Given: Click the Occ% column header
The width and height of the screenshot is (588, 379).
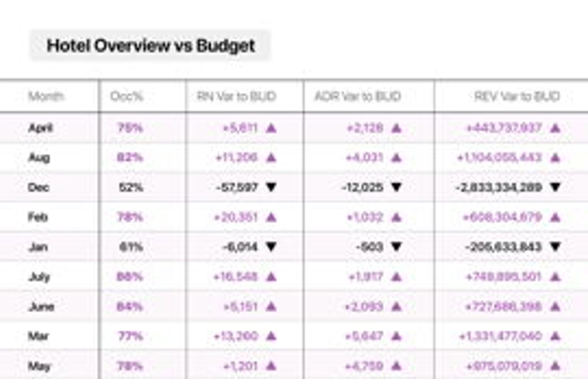Looking at the screenshot, I should (x=126, y=96).
